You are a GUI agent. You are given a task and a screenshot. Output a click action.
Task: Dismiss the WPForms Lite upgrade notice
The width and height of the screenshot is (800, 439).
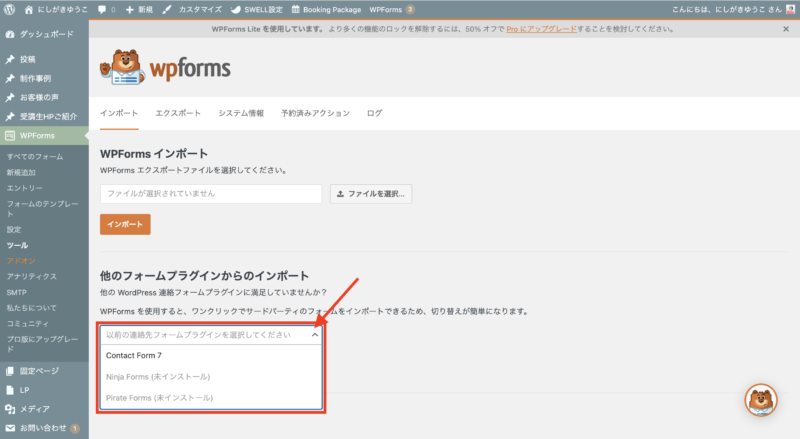(786, 29)
